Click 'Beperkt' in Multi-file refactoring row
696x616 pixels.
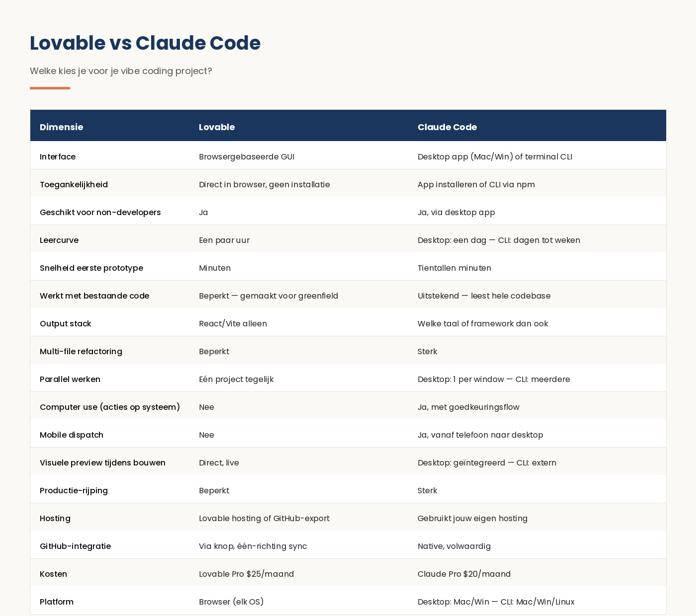click(x=214, y=352)
